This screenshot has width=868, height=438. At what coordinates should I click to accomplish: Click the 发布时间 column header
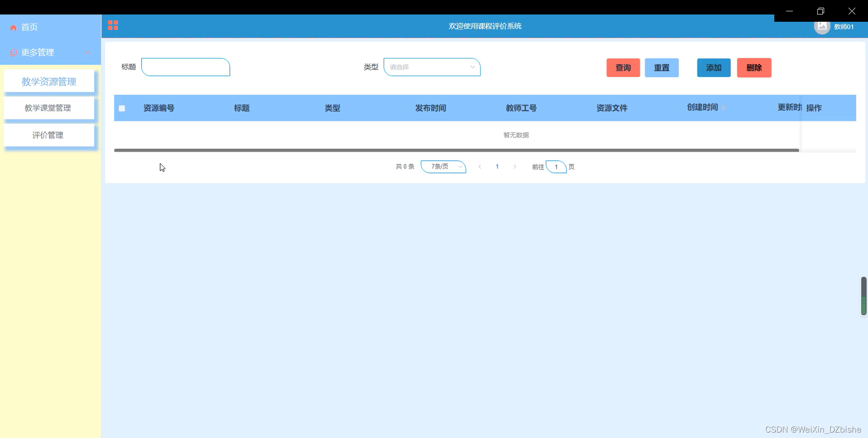point(431,108)
